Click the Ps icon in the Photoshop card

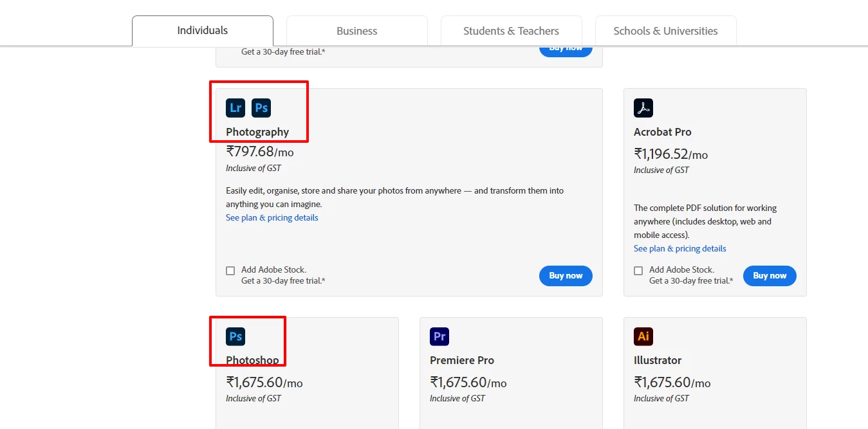(x=235, y=336)
